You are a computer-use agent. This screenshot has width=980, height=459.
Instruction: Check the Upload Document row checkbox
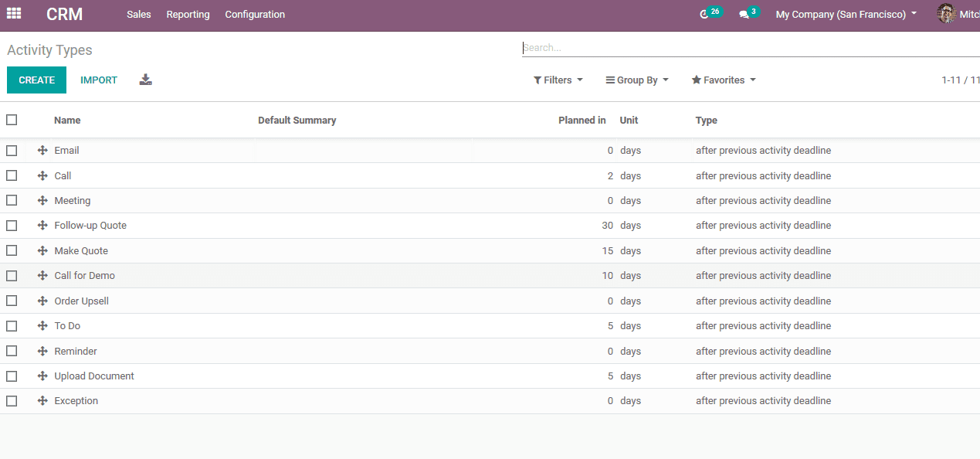pyautogui.click(x=12, y=376)
